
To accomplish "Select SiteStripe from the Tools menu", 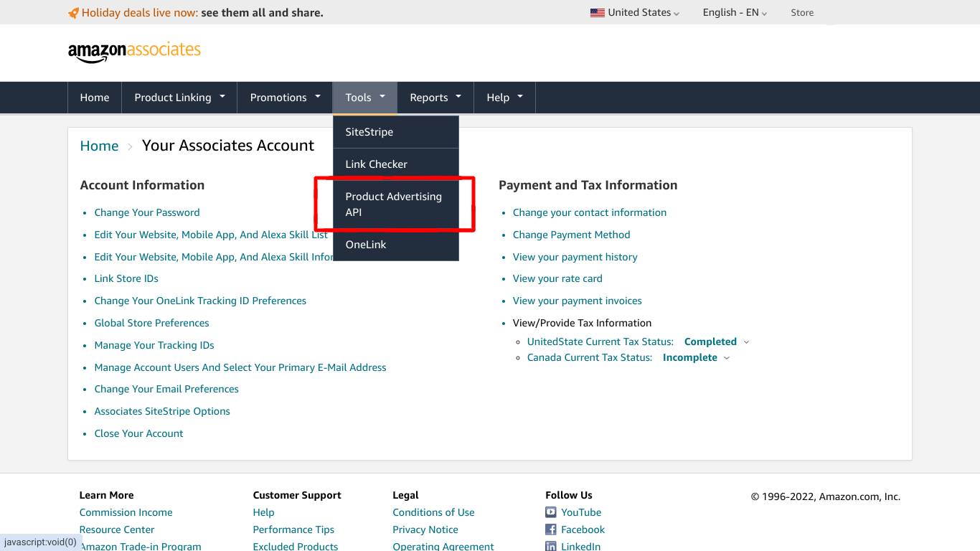I will tap(369, 132).
